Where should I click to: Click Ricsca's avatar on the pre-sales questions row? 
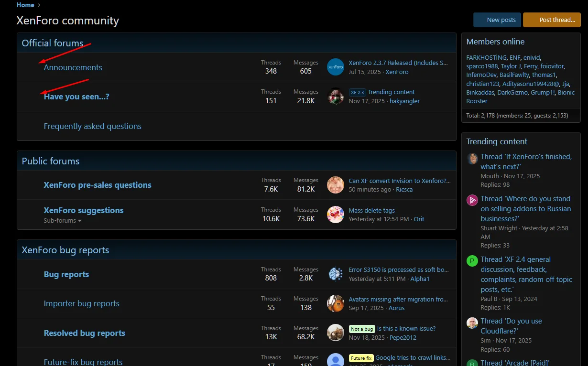click(x=335, y=184)
